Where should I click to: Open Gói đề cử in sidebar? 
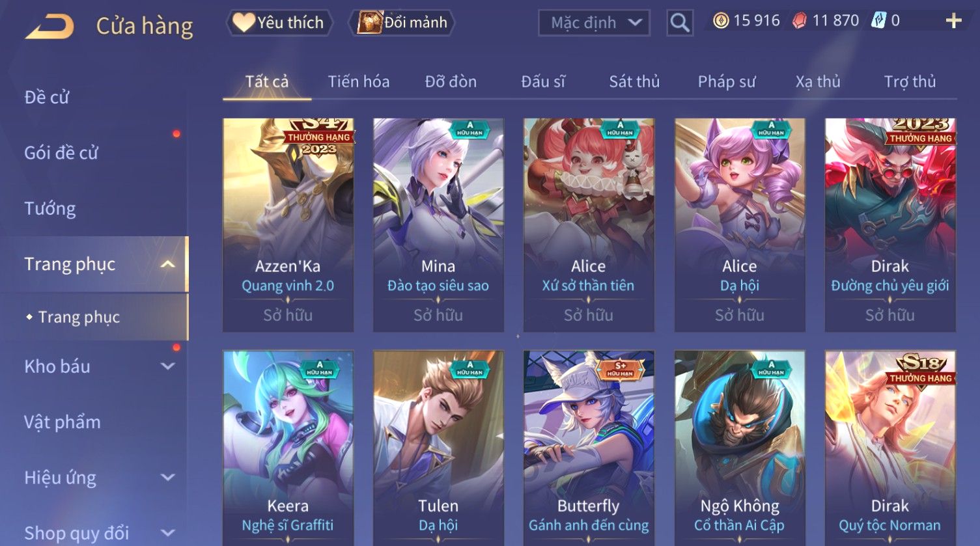tap(61, 153)
